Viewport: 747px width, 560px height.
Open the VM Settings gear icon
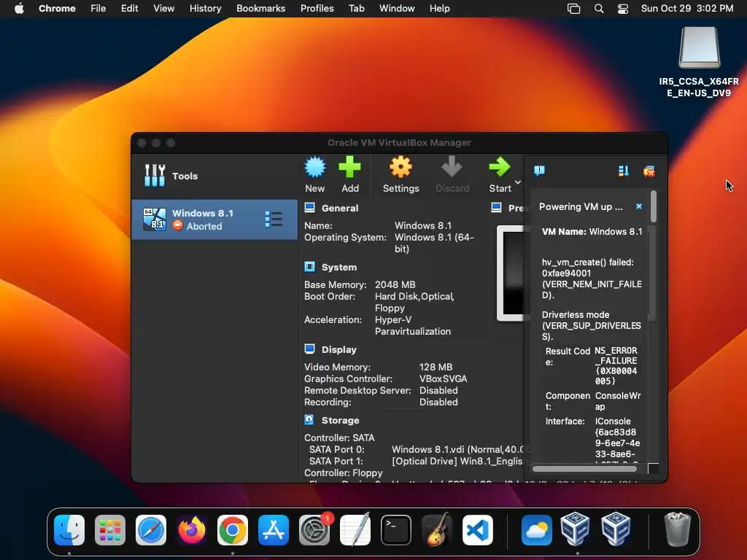coord(400,167)
